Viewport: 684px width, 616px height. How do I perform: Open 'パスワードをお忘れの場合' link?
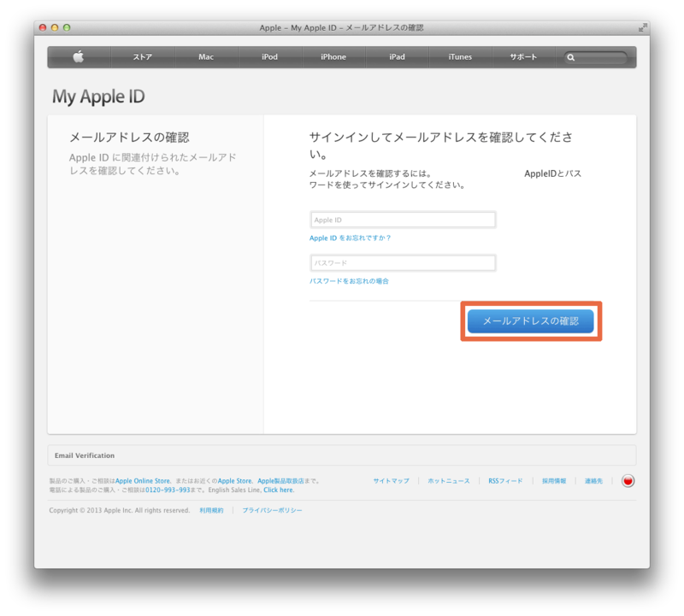(x=349, y=281)
